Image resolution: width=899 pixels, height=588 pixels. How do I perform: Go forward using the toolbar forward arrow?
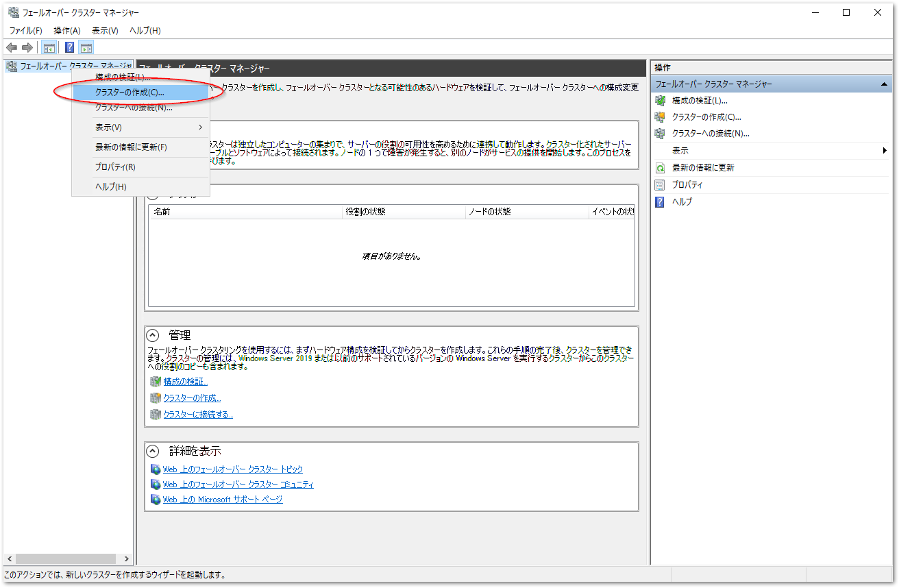27,47
